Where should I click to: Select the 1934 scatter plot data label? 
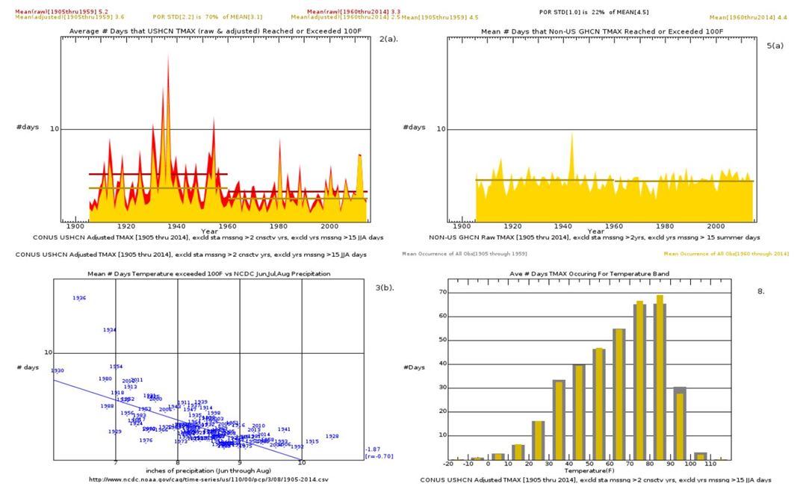point(110,330)
